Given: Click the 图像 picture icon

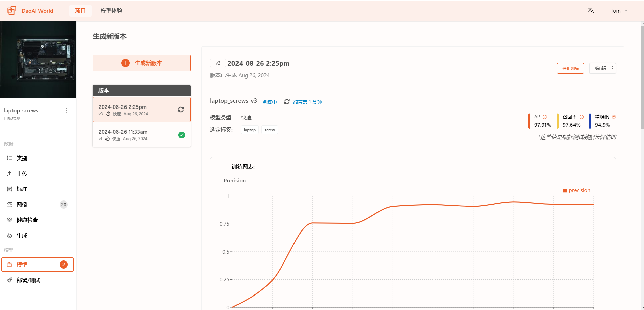Looking at the screenshot, I should [10, 205].
